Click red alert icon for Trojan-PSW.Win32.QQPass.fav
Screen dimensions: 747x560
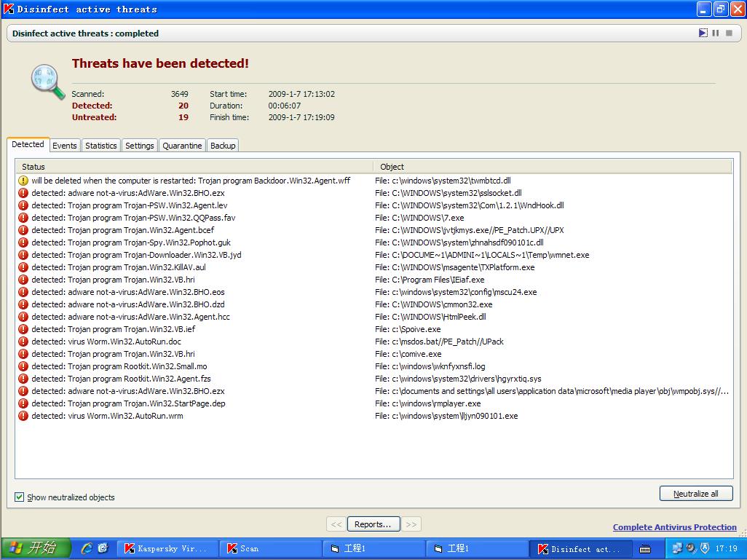(x=23, y=218)
